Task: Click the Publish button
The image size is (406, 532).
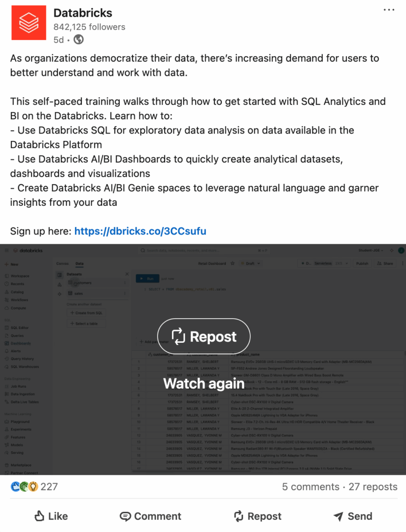Action: point(363,263)
